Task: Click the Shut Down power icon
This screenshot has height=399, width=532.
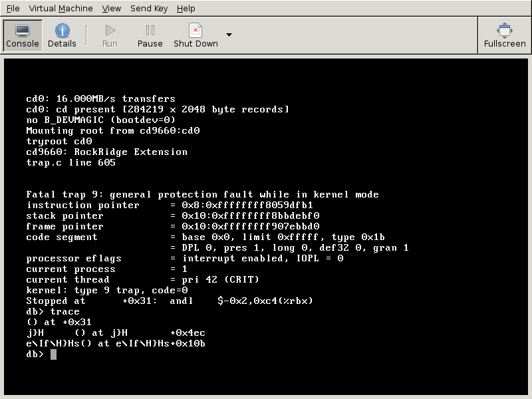Action: point(196,31)
